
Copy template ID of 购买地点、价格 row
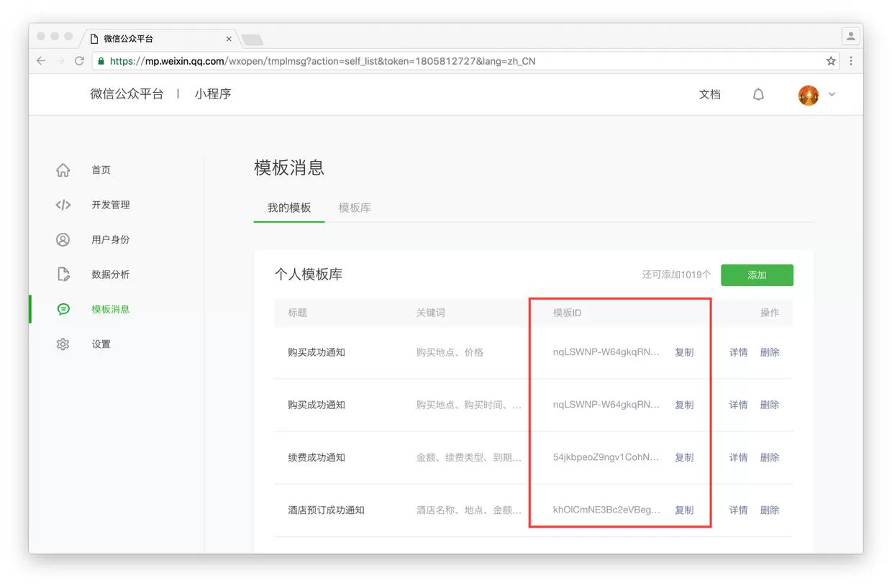(684, 352)
